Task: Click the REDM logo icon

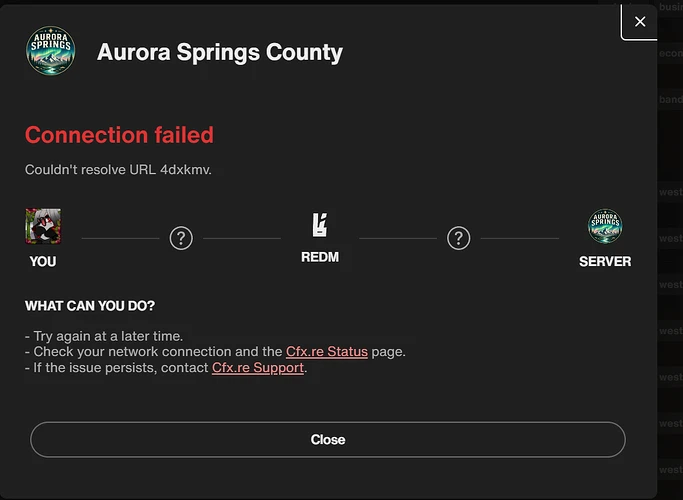Action: pos(320,225)
